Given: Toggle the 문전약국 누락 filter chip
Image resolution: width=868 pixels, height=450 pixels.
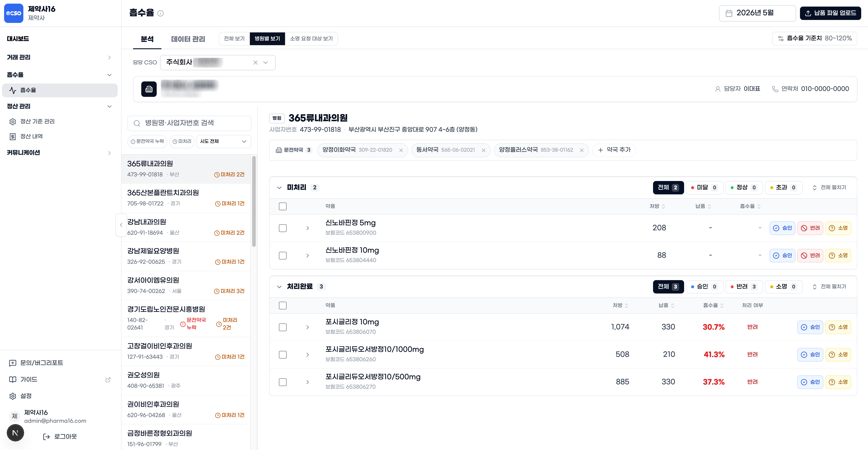Looking at the screenshot, I should click(x=147, y=142).
